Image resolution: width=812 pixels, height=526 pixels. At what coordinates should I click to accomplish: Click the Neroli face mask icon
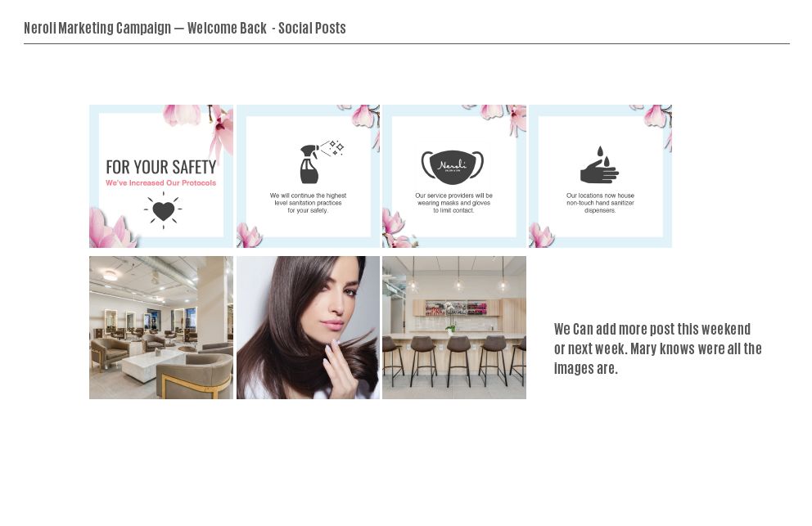453,167
